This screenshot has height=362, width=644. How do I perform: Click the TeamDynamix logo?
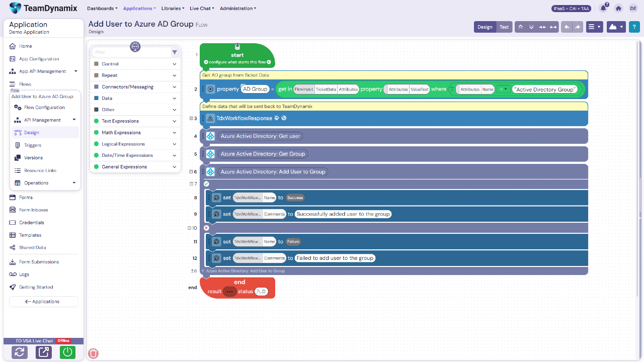tap(43, 8)
